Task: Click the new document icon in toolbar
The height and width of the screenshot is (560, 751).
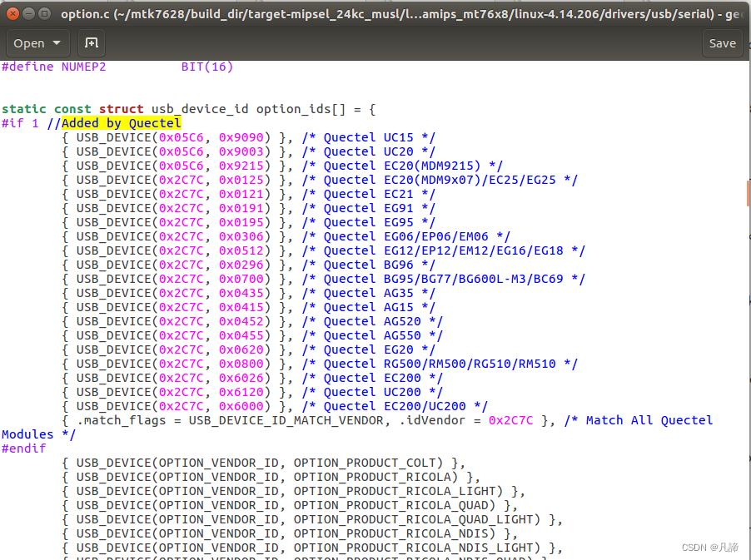Action: (x=91, y=43)
